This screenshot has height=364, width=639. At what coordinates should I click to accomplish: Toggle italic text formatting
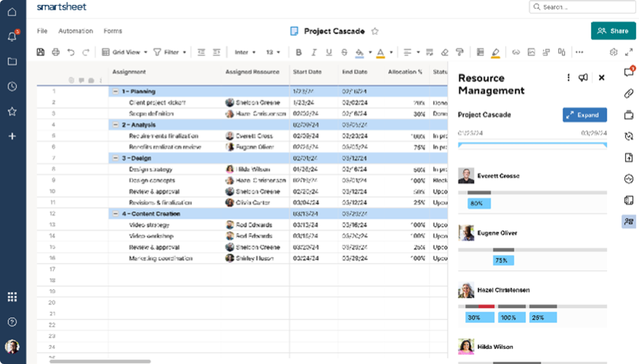pos(314,52)
